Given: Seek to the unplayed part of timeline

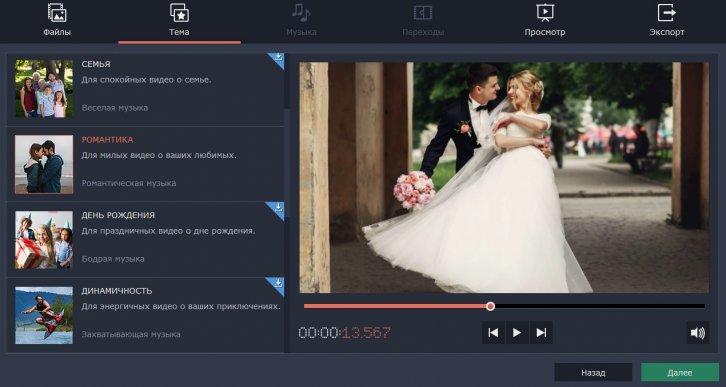Looking at the screenshot, I should coord(600,306).
